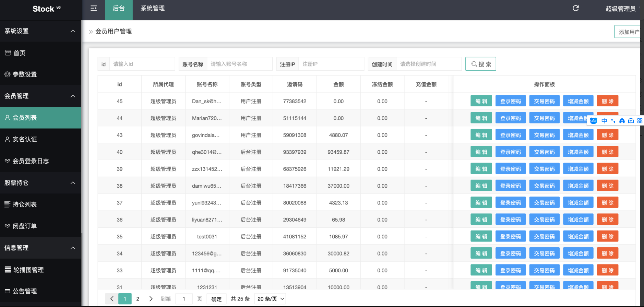Change 登录密码 for user id 40
Screen dimensions: 644x307
511,152
